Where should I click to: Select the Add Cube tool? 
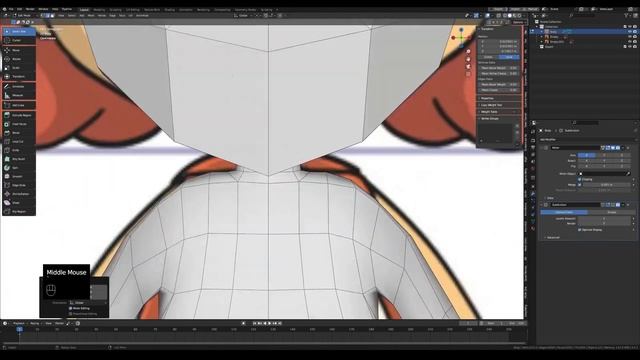pyautogui.click(x=19, y=105)
